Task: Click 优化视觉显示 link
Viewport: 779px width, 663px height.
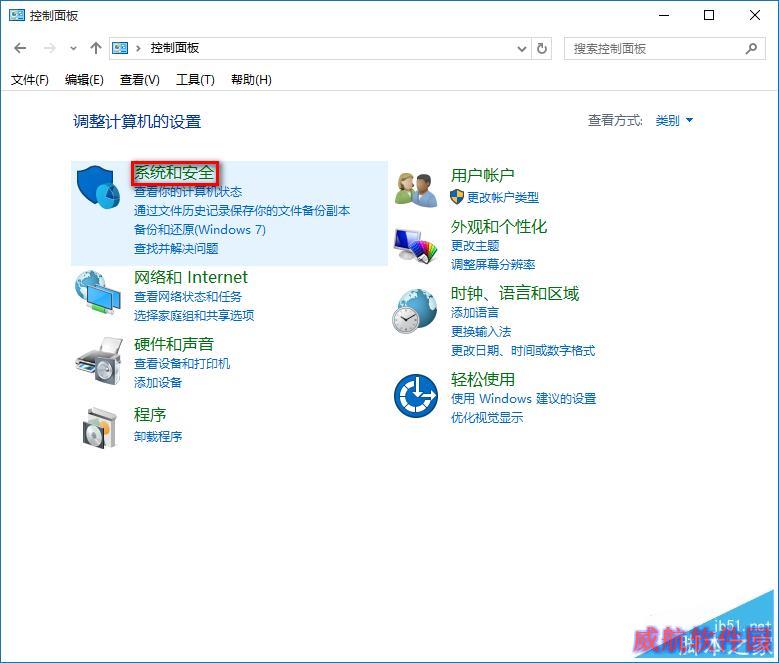Action: [487, 417]
